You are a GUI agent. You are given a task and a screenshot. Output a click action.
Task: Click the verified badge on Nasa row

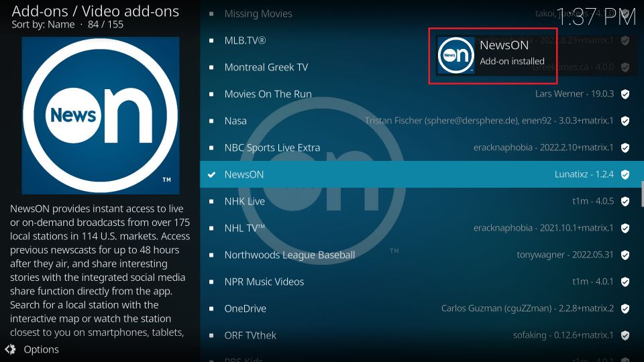625,121
